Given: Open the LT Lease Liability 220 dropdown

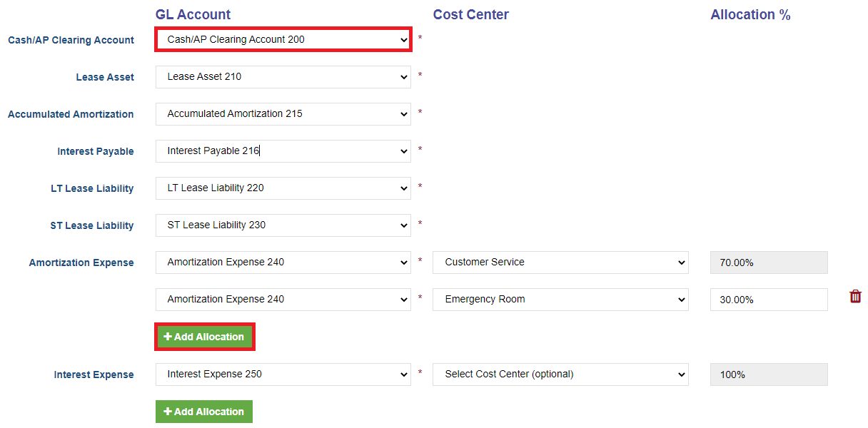Looking at the screenshot, I should 283,188.
